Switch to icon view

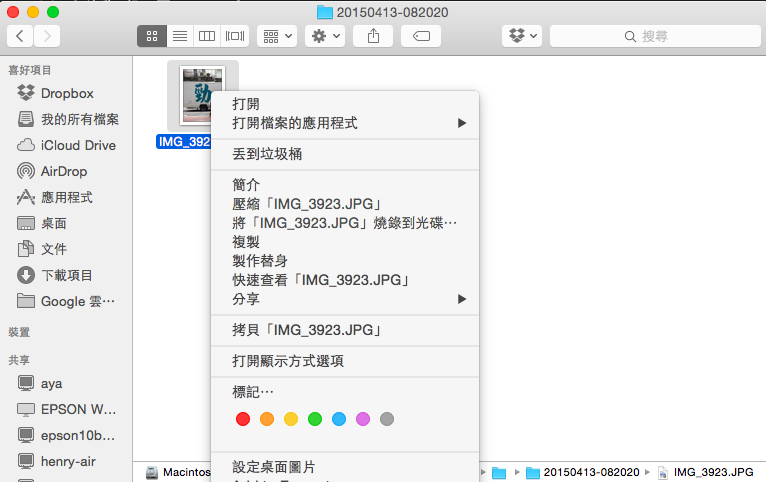[x=152, y=36]
